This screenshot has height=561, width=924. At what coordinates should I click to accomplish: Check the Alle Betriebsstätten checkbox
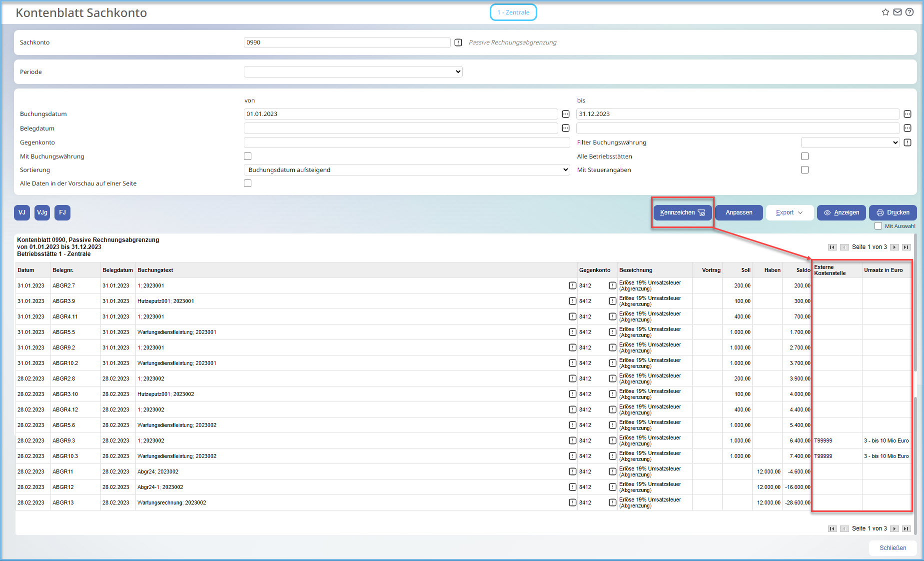point(805,156)
